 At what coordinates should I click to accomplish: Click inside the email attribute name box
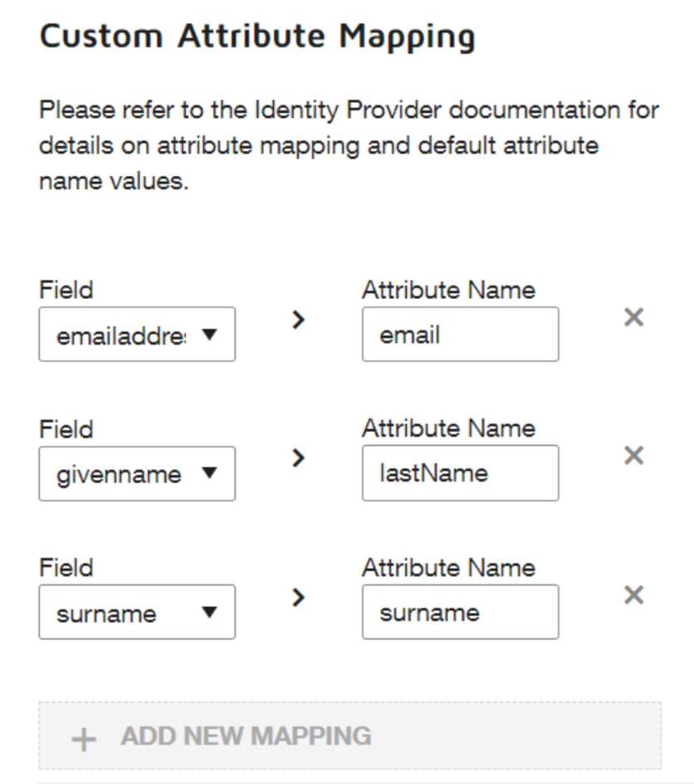[459, 334]
